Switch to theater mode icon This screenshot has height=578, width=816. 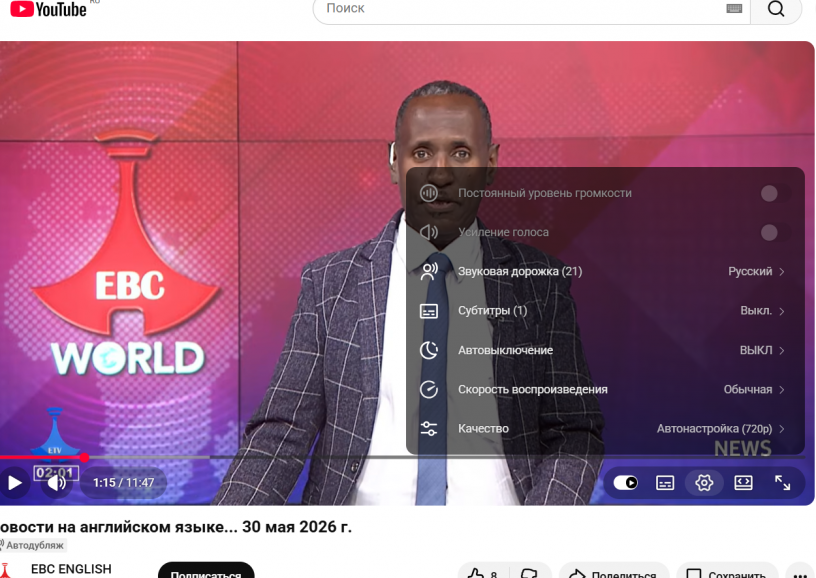coord(743,483)
